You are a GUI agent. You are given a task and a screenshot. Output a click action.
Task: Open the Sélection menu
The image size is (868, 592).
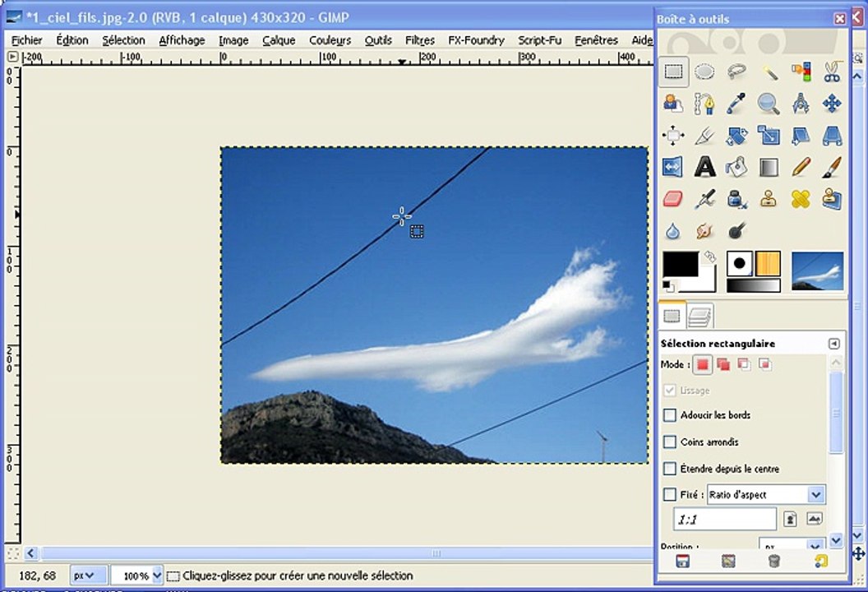pos(123,40)
